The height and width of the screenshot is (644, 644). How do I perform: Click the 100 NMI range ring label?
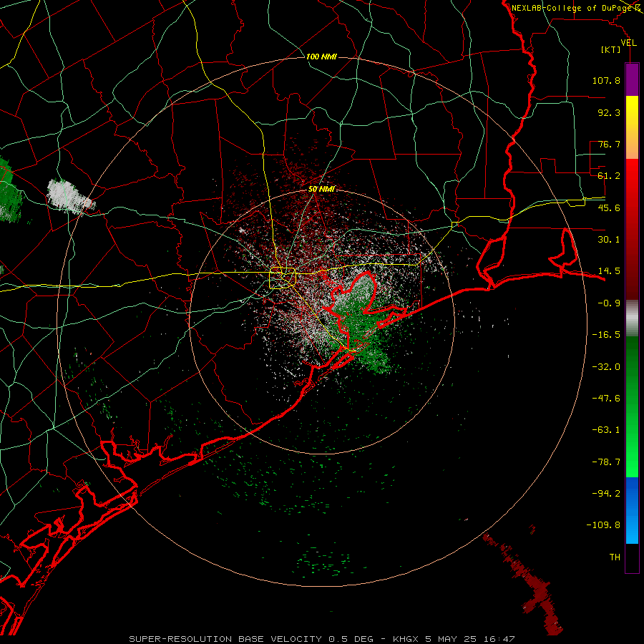point(321,57)
